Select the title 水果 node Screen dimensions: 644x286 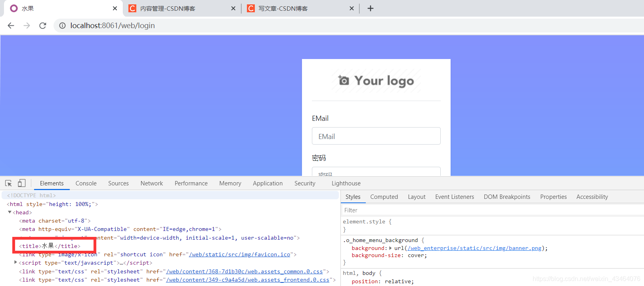(50, 246)
